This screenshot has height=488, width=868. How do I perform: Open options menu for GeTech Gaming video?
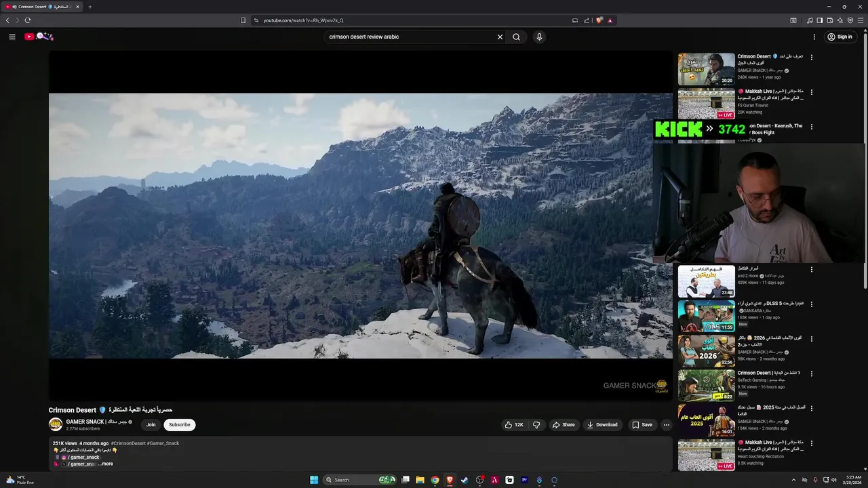click(811, 373)
